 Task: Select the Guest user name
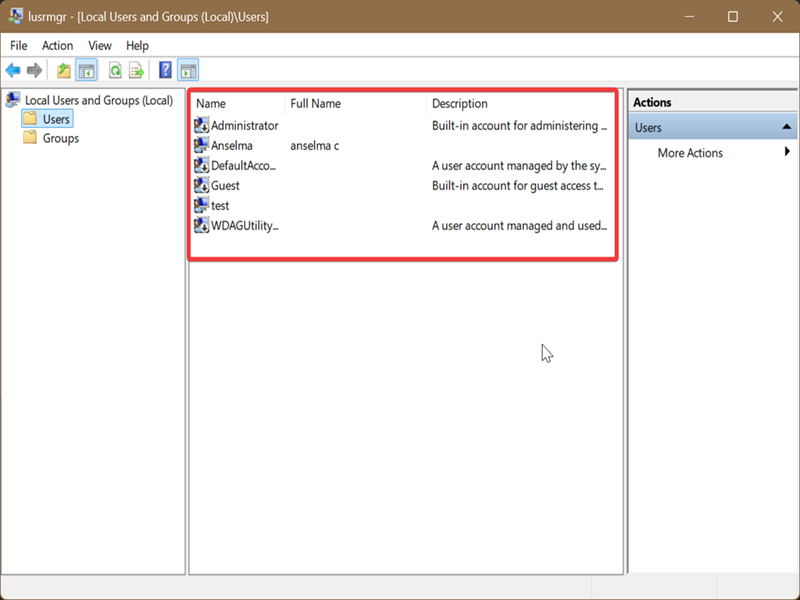[x=225, y=186]
